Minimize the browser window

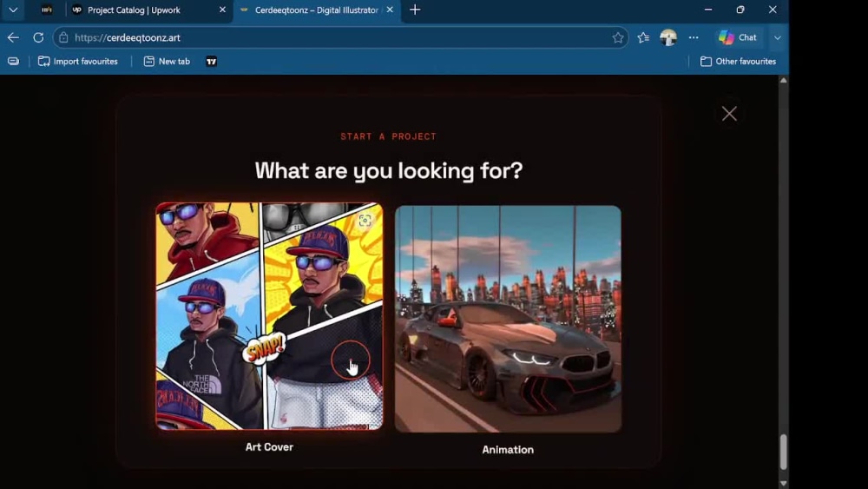(708, 10)
